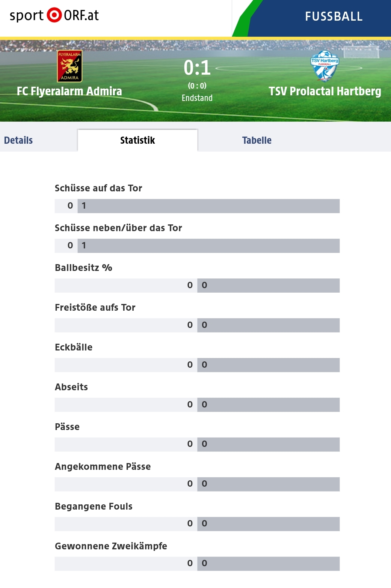This screenshot has width=391, height=588.
Task: Click the sport ORF.at logo
Action: click(54, 15)
